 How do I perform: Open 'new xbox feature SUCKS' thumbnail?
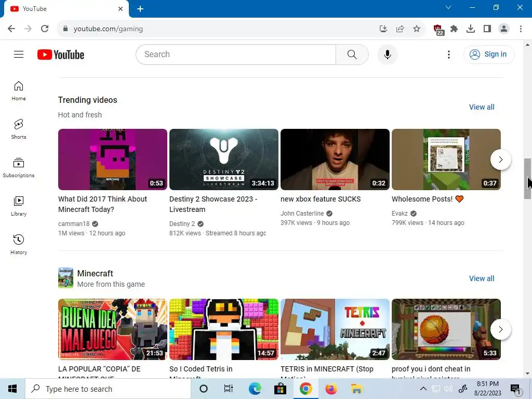[335, 159]
